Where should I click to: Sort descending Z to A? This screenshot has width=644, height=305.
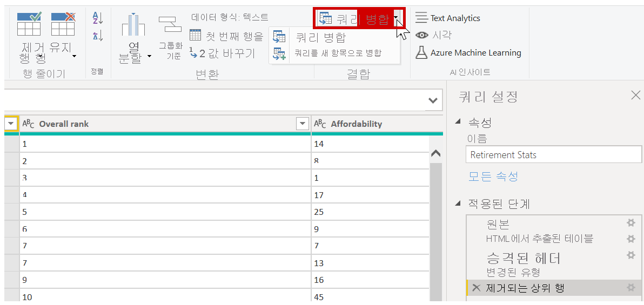pos(98,36)
